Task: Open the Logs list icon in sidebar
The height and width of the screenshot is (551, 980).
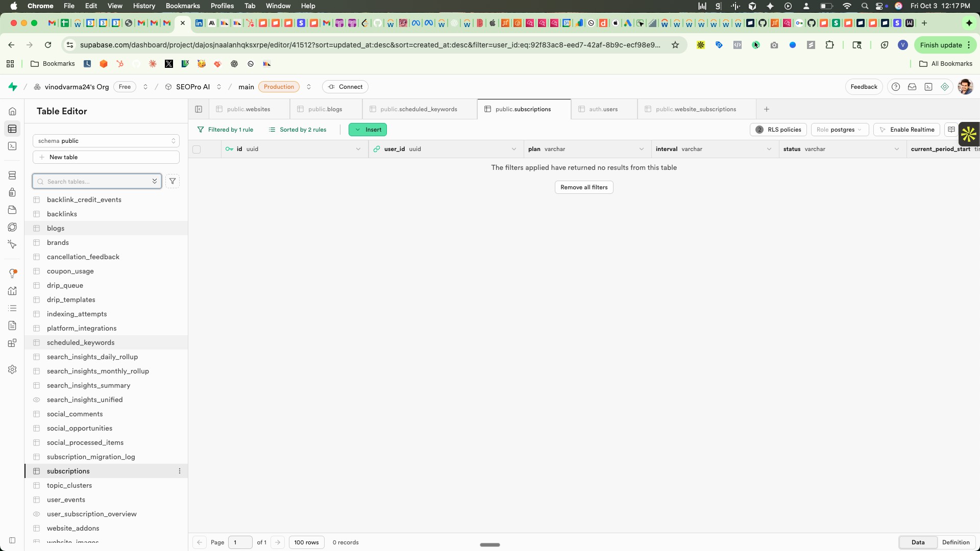Action: pyautogui.click(x=12, y=308)
